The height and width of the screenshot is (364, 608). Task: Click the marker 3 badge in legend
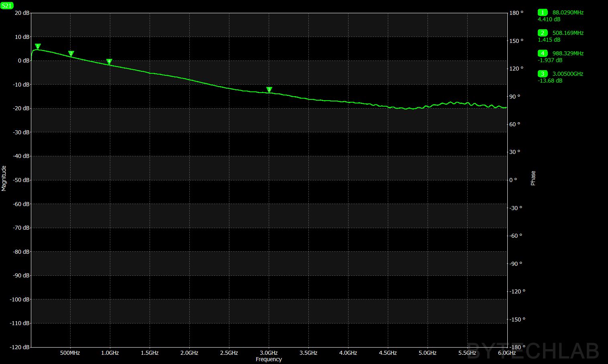[543, 74]
